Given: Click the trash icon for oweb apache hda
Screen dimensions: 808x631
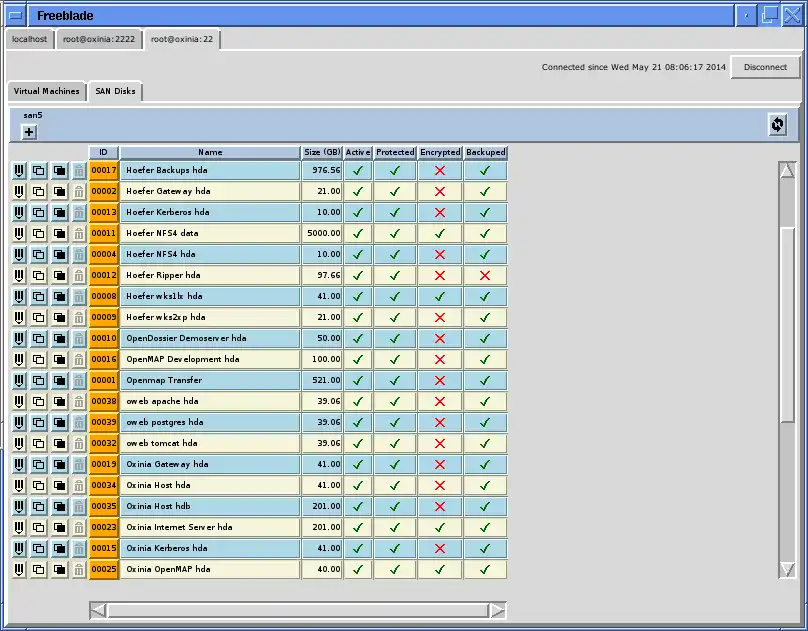Looking at the screenshot, I should (x=78, y=402).
